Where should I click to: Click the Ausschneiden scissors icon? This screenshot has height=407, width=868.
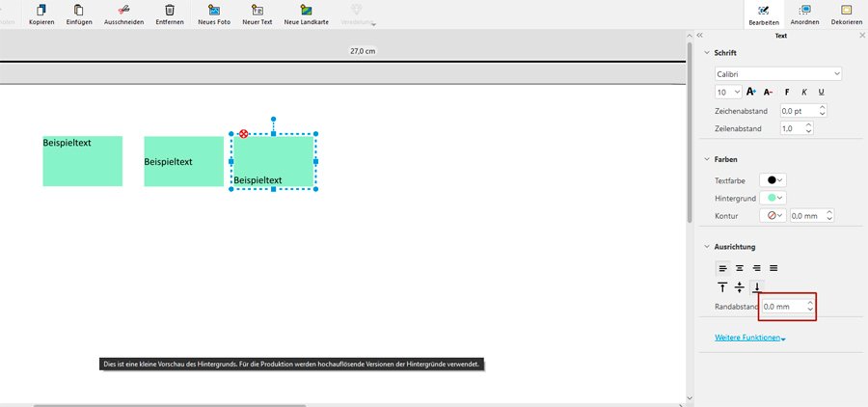click(x=124, y=10)
